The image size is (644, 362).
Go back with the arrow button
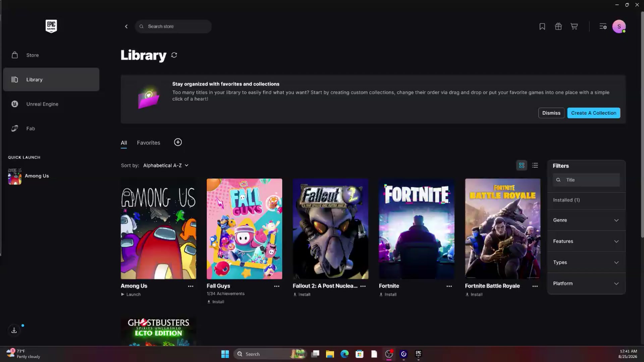[126, 26]
